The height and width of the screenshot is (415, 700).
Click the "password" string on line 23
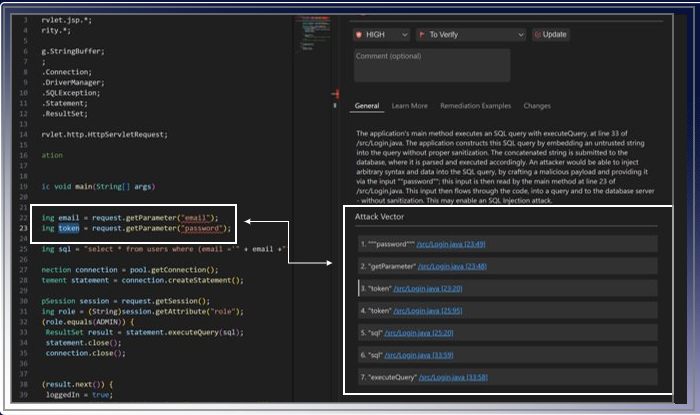click(x=201, y=228)
